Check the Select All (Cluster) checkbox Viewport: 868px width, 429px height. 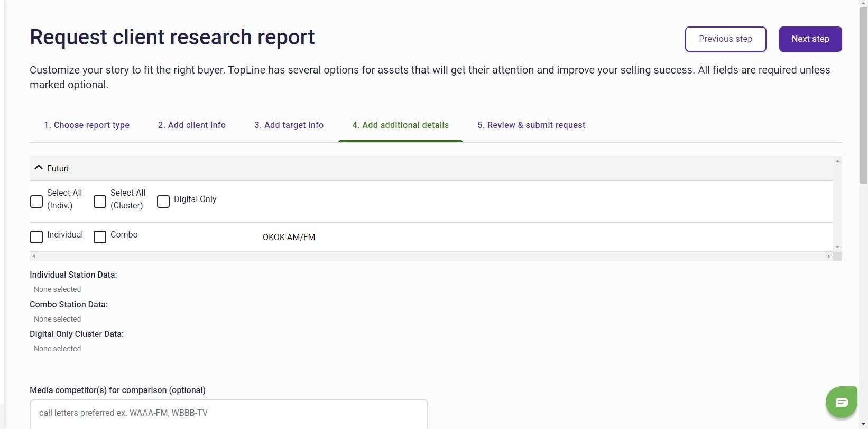pos(100,202)
